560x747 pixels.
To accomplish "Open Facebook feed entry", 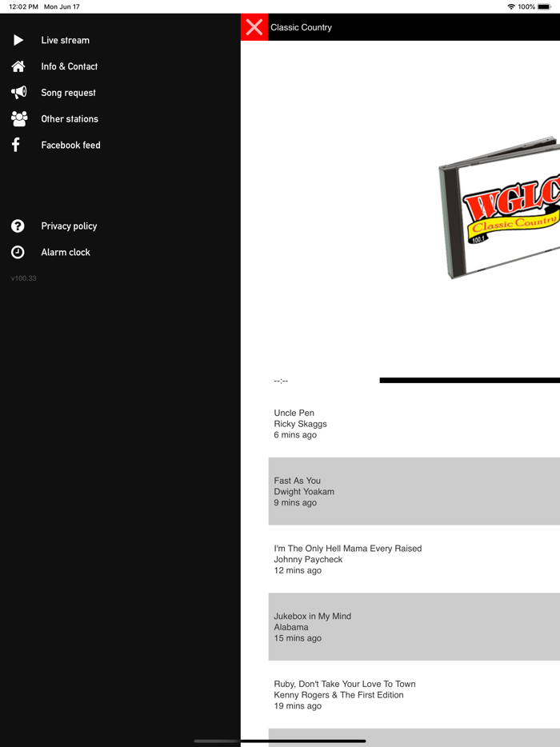I will tap(70, 145).
